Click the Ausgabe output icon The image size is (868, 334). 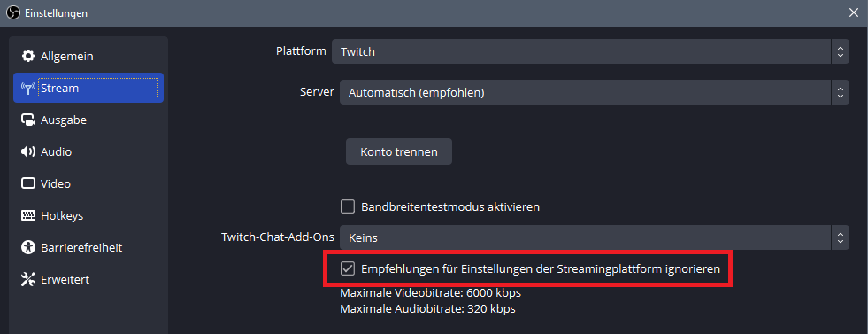27,120
